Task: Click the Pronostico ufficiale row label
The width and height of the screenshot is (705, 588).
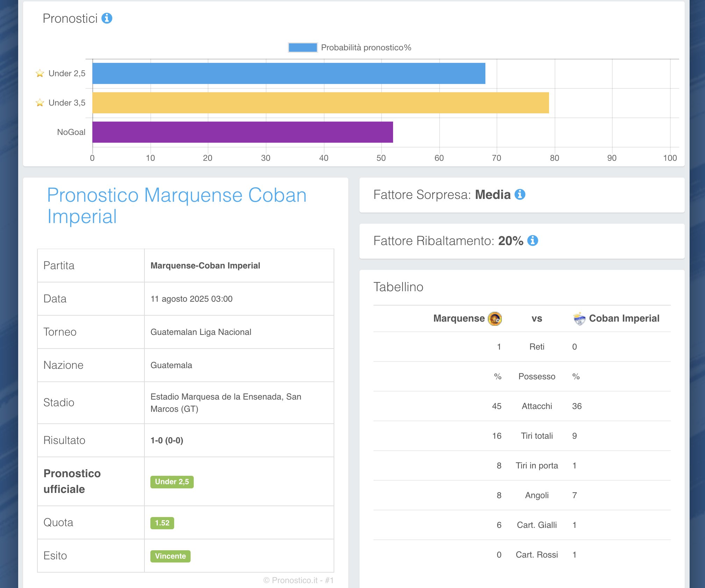Action: [x=72, y=481]
